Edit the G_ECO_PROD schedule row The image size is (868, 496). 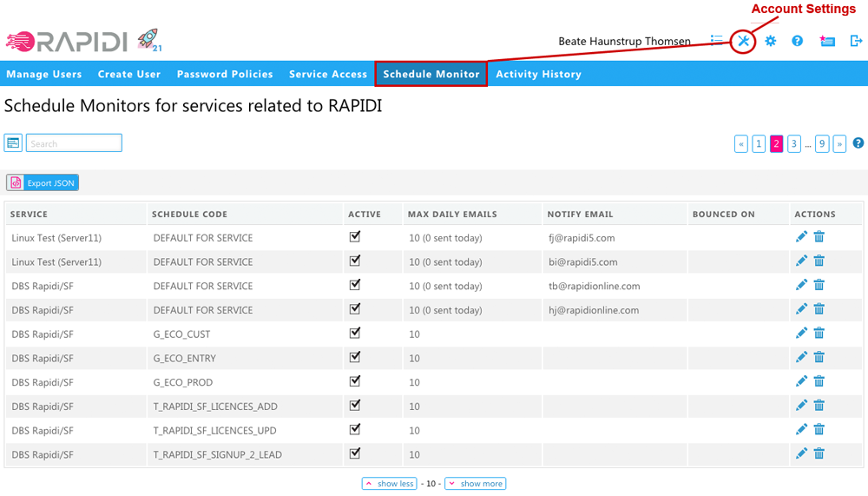tap(801, 382)
